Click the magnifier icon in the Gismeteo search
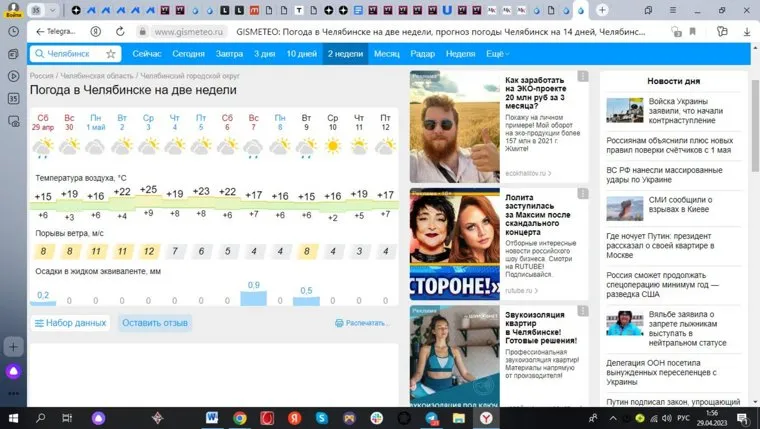760x429 pixels. point(38,53)
